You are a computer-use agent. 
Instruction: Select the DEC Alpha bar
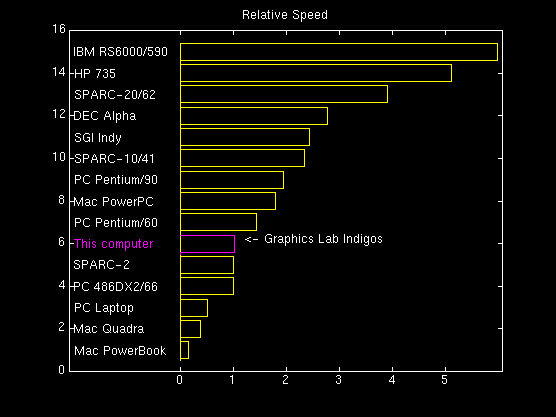tap(254, 116)
